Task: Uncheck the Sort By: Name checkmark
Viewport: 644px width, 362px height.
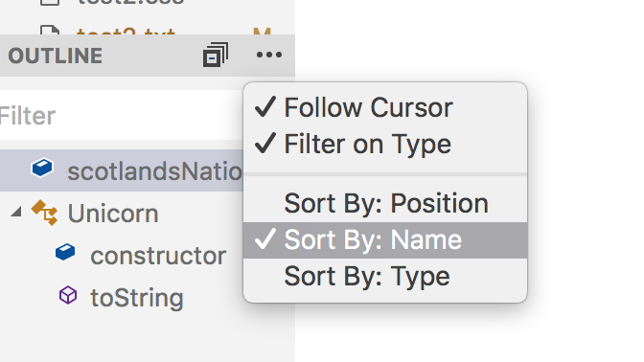Action: 385,240
